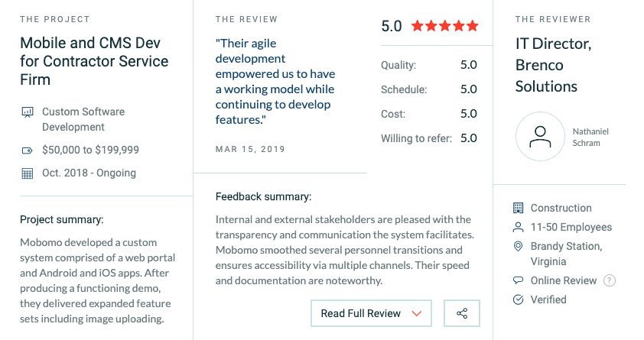Click the agile development review quote
Viewport: 644px width, 340px height.
275,81
